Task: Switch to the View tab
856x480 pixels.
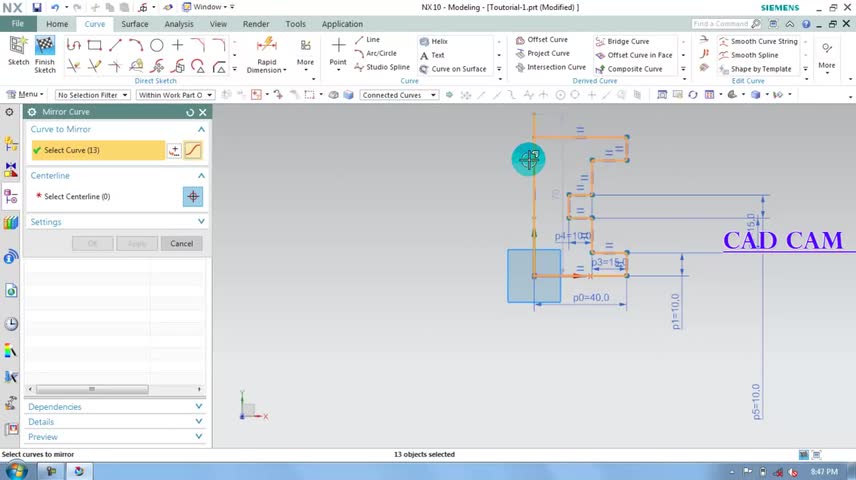Action: pyautogui.click(x=218, y=24)
